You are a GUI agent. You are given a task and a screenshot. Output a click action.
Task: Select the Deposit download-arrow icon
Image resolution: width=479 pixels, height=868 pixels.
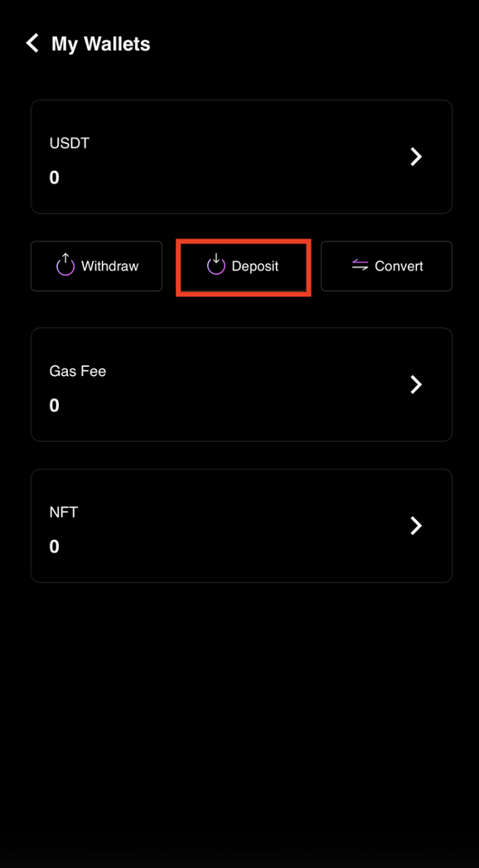215,266
